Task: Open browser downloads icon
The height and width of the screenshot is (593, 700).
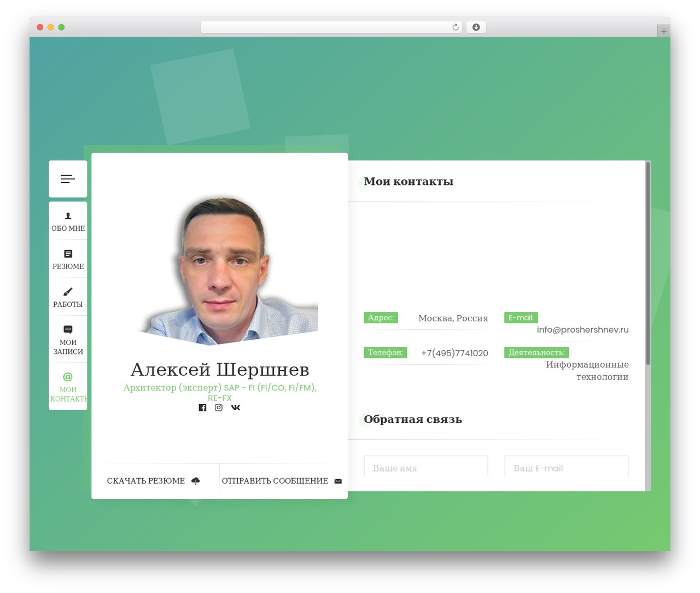Action: (476, 27)
